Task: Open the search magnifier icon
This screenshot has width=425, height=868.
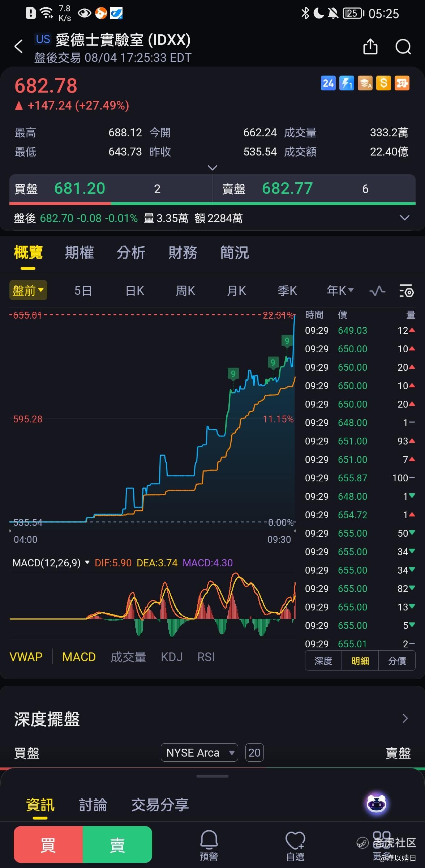Action: tap(403, 47)
